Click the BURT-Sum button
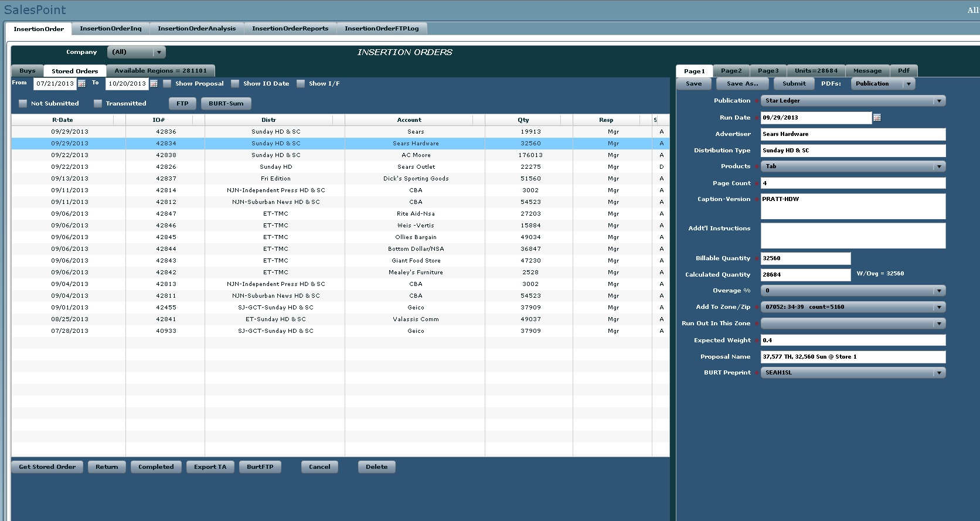The image size is (980, 521). [x=226, y=104]
